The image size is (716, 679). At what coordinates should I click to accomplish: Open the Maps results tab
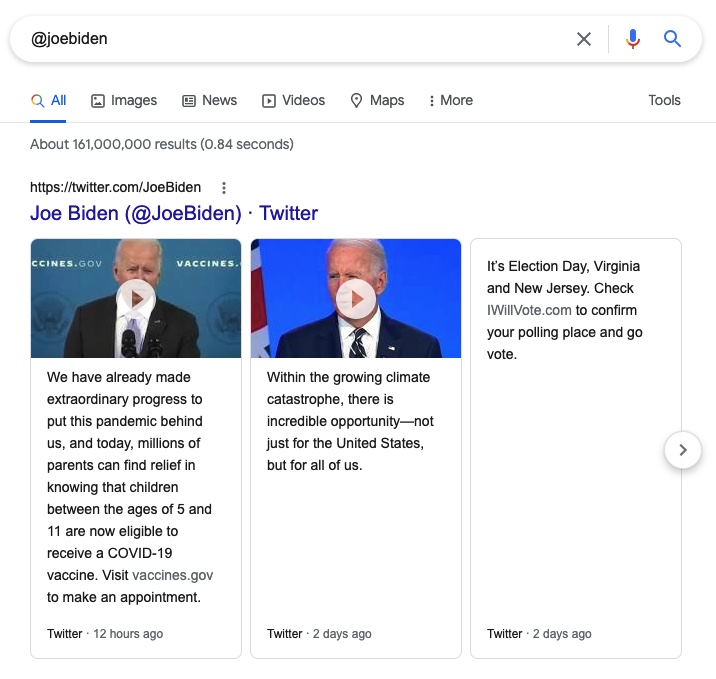377,100
